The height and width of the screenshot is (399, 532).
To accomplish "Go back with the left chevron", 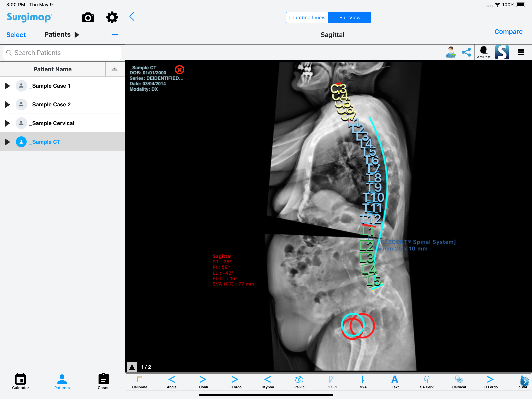I will tap(132, 17).
